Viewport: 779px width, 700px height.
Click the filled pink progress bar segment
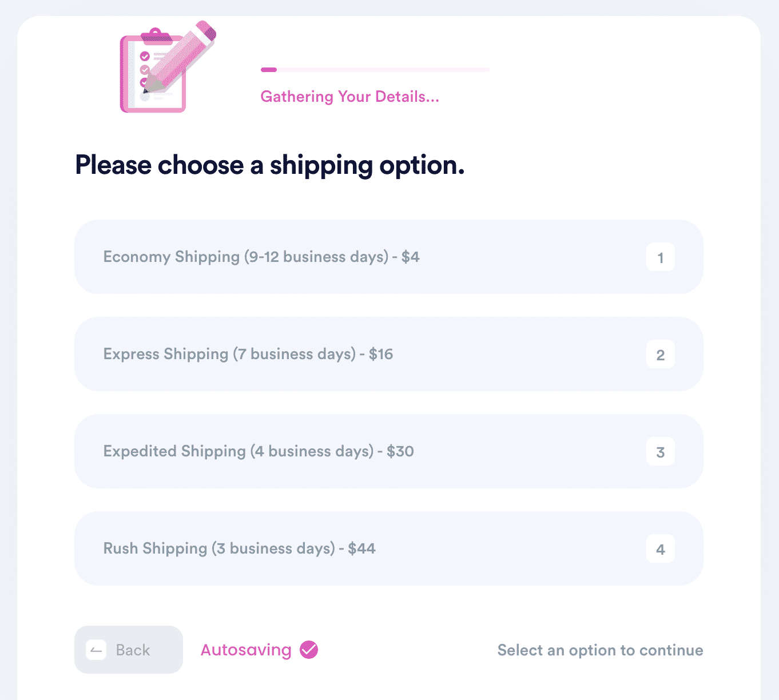click(x=269, y=70)
